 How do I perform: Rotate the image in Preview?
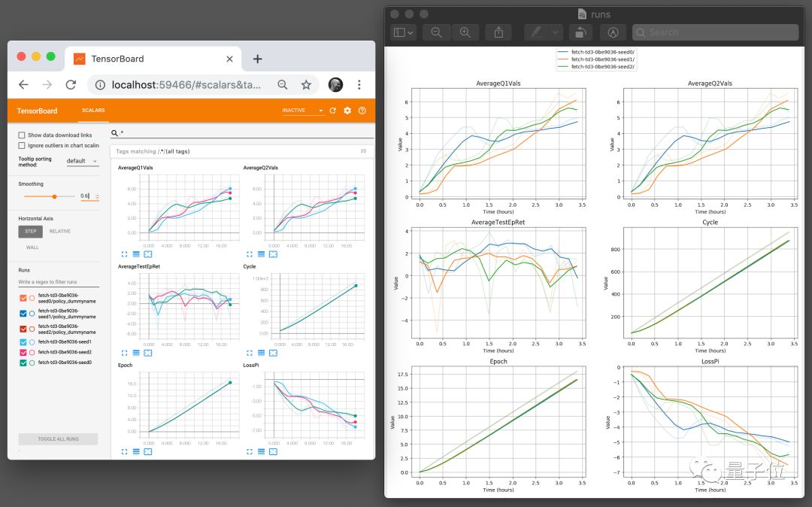click(x=580, y=32)
